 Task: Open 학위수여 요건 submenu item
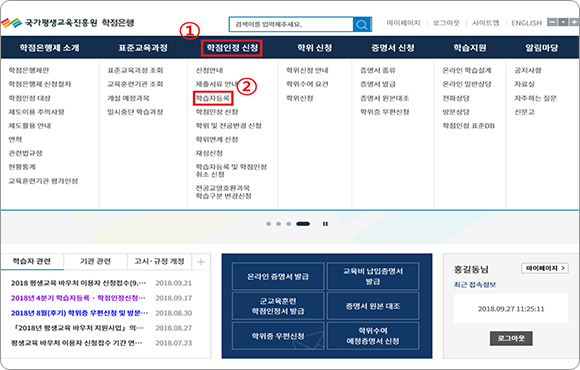tap(307, 84)
